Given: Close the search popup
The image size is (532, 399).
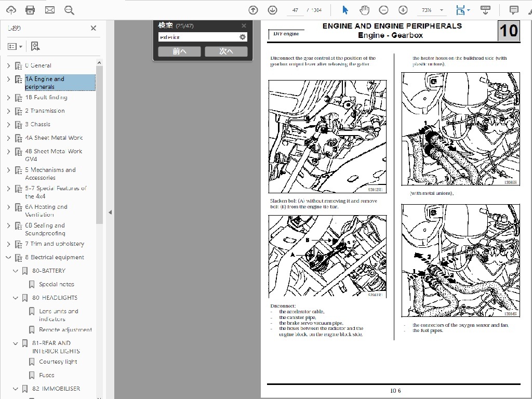Looking at the screenshot, I should [244, 26].
